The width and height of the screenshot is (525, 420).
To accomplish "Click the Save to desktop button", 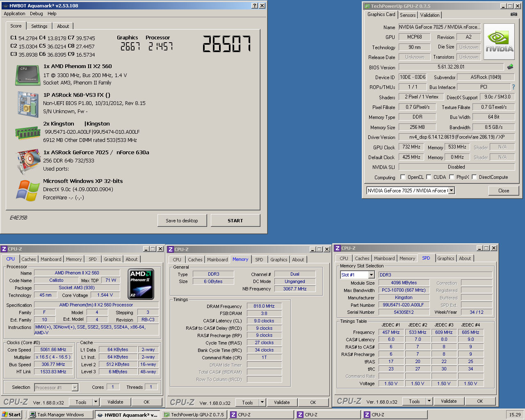I will point(182,221).
